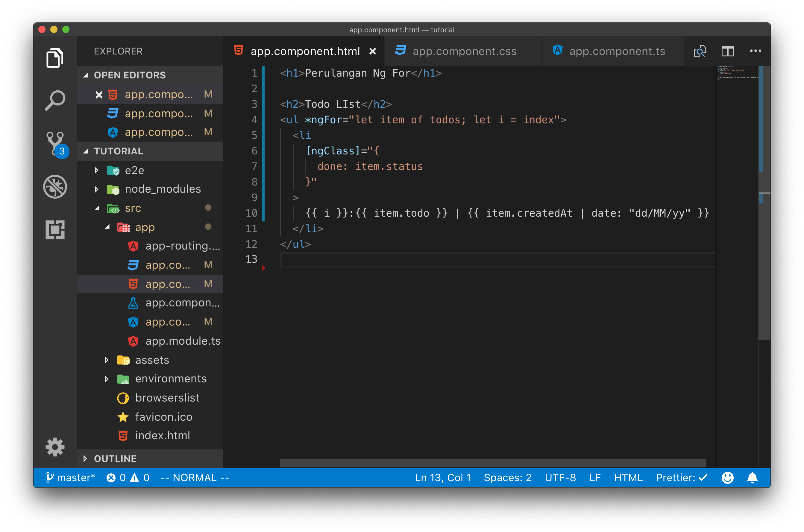Change indentation via Spaces: 2
This screenshot has width=804, height=532.
coord(507,478)
